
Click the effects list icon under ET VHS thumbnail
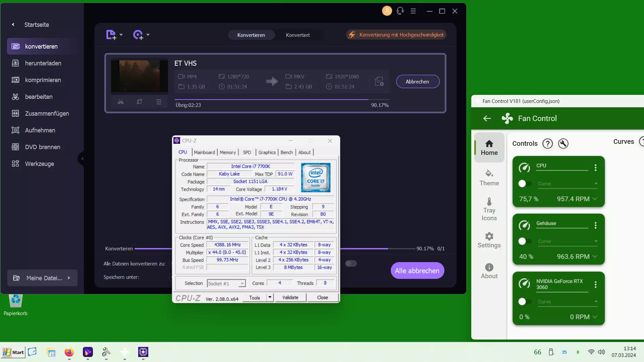(159, 102)
